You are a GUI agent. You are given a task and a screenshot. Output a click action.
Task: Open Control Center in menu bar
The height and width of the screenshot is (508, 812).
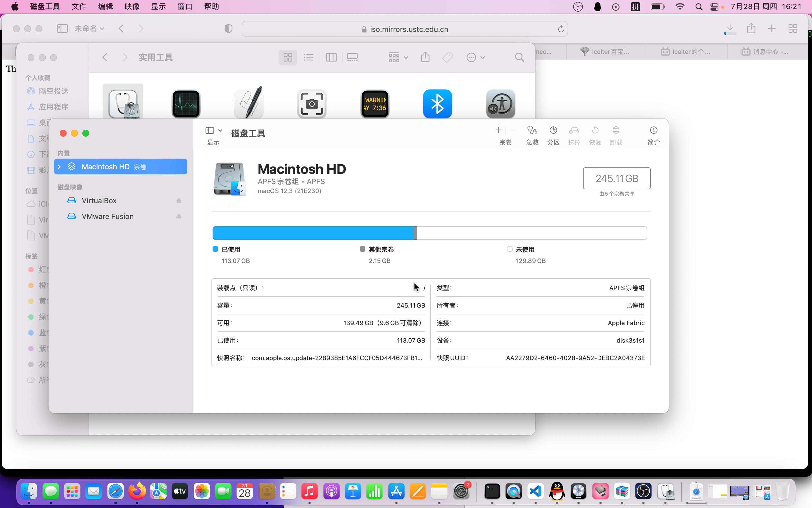[714, 7]
